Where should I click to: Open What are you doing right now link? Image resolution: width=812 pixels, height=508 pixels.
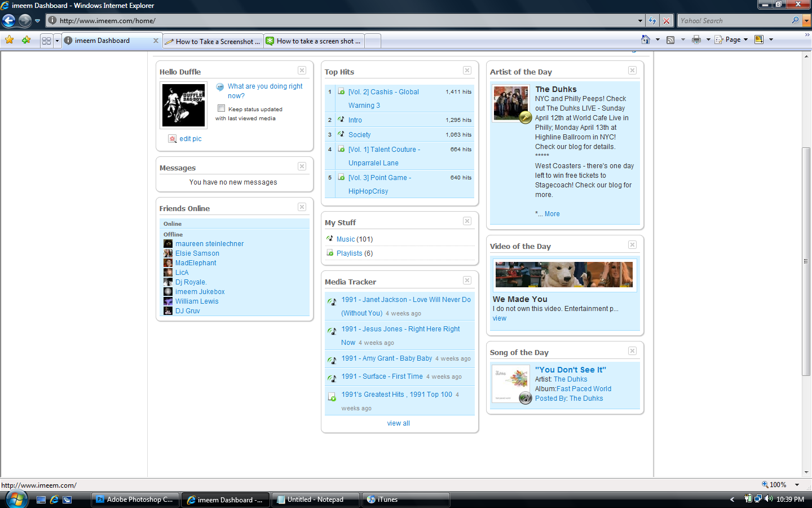pyautogui.click(x=265, y=91)
